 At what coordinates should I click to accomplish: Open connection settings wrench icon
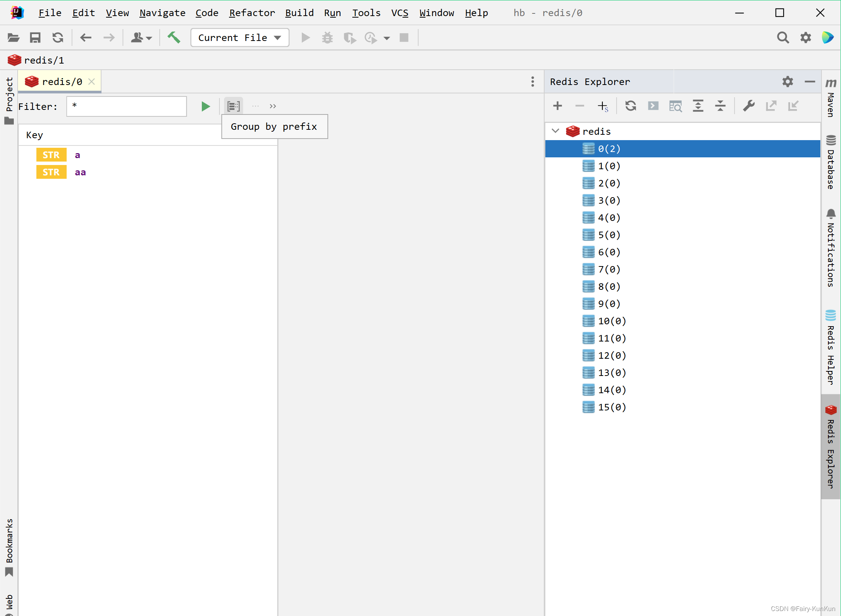click(748, 106)
